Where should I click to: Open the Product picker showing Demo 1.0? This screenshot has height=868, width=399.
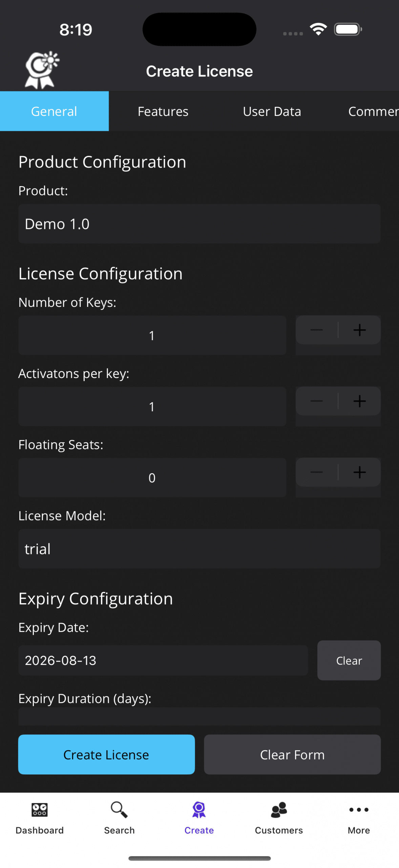tap(199, 224)
